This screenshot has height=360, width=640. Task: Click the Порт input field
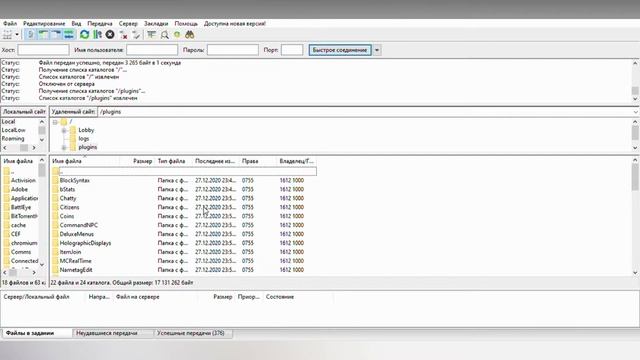(292, 50)
